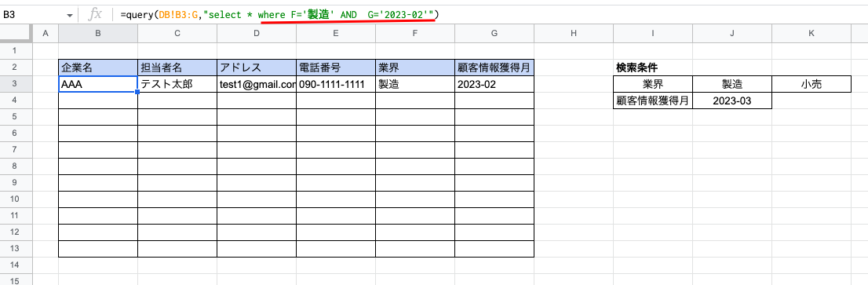Select column K header

811,34
